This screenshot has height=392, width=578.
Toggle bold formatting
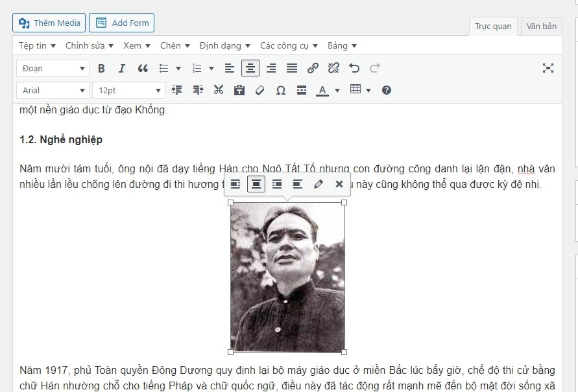point(101,68)
